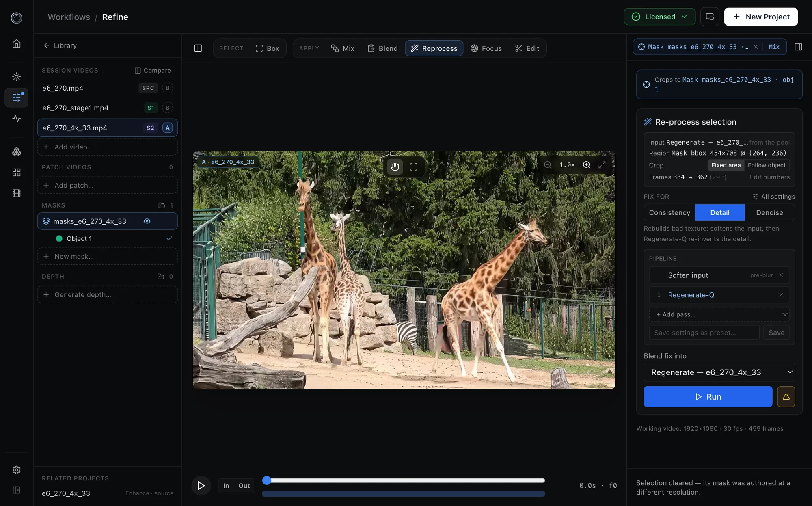Click the app logo icon
Screen dimensions: 812x506
(16, 17)
